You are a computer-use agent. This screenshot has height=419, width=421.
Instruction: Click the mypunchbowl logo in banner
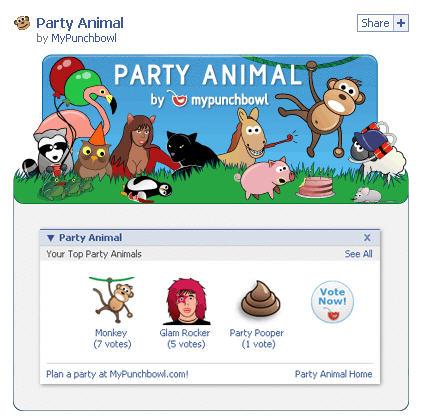219,99
